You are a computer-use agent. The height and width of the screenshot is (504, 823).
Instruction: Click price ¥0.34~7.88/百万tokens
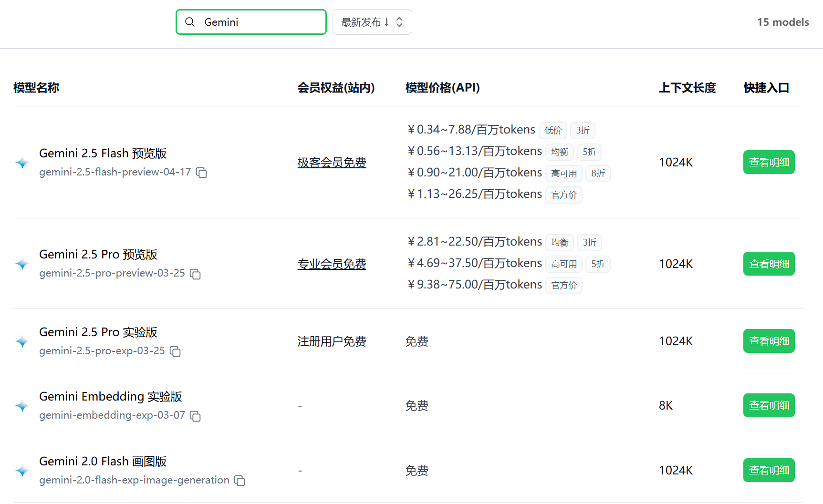[471, 130]
